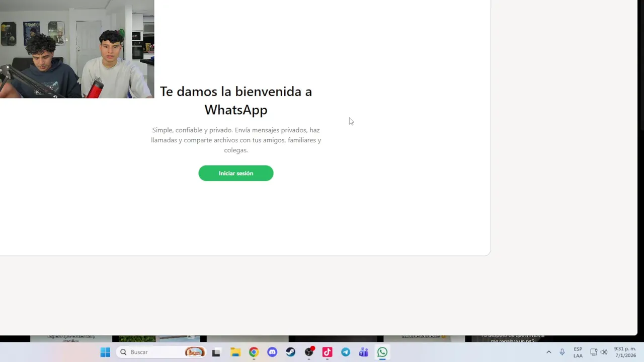Launch File Explorer from the taskbar

point(235,352)
